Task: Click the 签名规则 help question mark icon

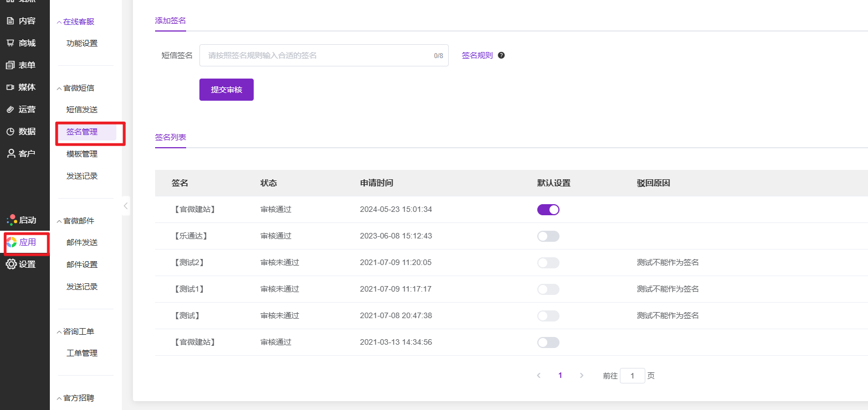Action: tap(501, 55)
